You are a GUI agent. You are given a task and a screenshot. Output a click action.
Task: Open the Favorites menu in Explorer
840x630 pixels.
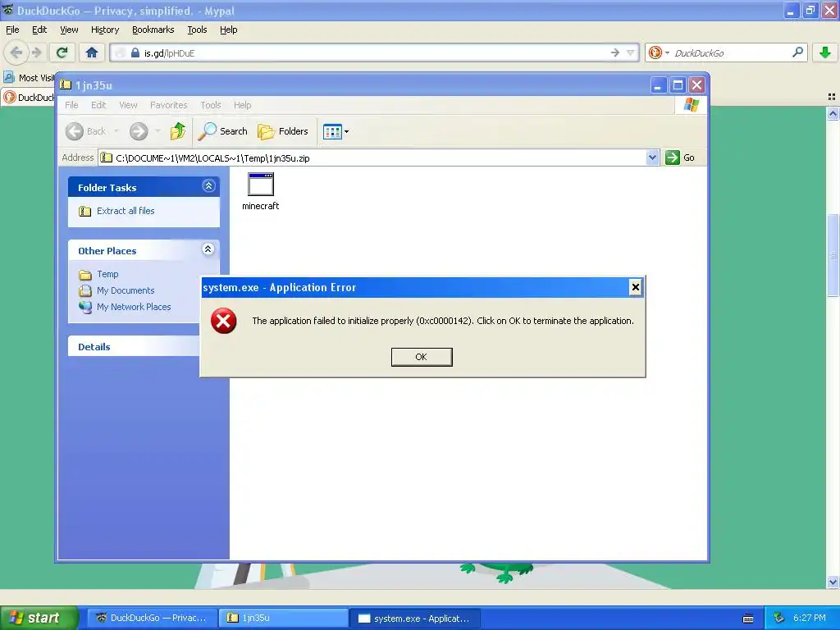point(169,105)
